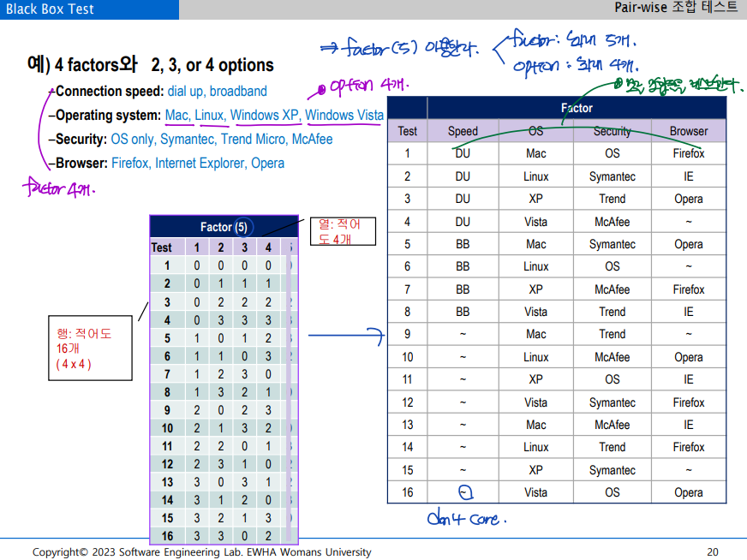This screenshot has height=560, width=747.
Task: Click the "Connection speed:" label
Action: click(x=110, y=91)
